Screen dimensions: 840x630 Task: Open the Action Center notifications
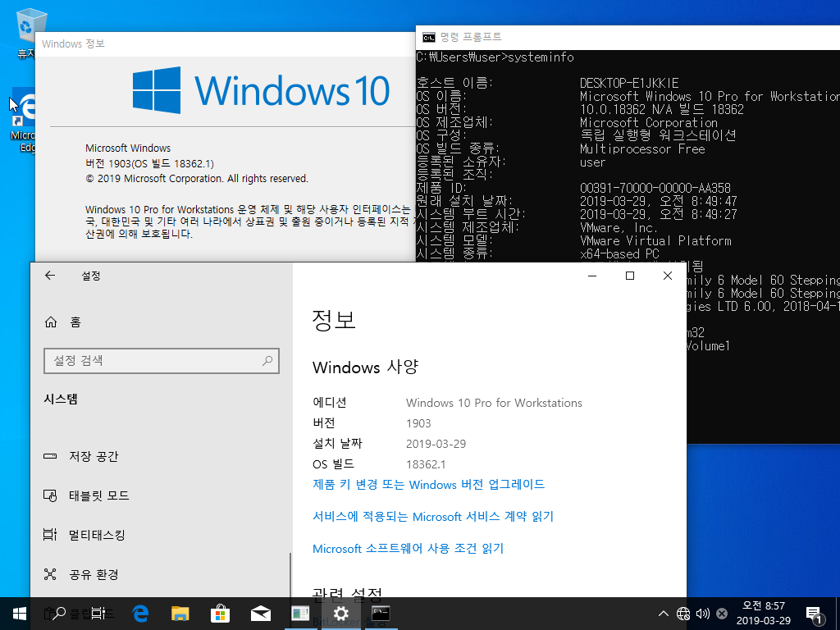point(814,615)
